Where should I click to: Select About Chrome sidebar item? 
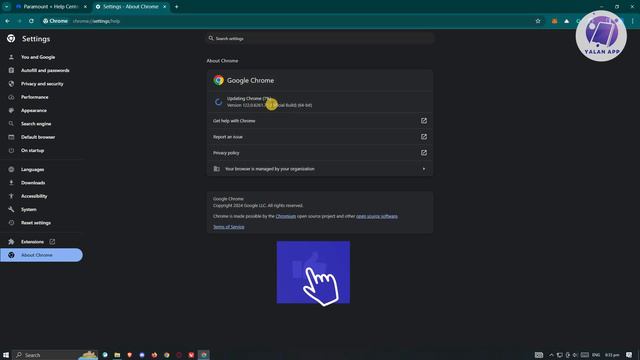pos(41,255)
